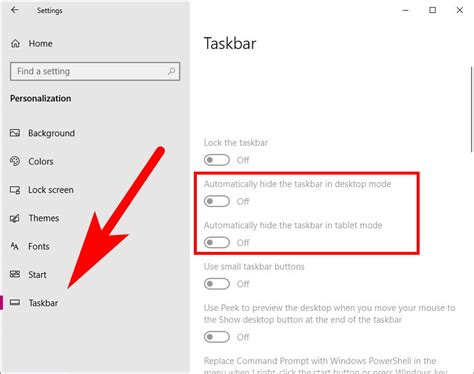Screen dimensions: 474x374
Task: Click the Find a setting search box
Action: [95, 71]
